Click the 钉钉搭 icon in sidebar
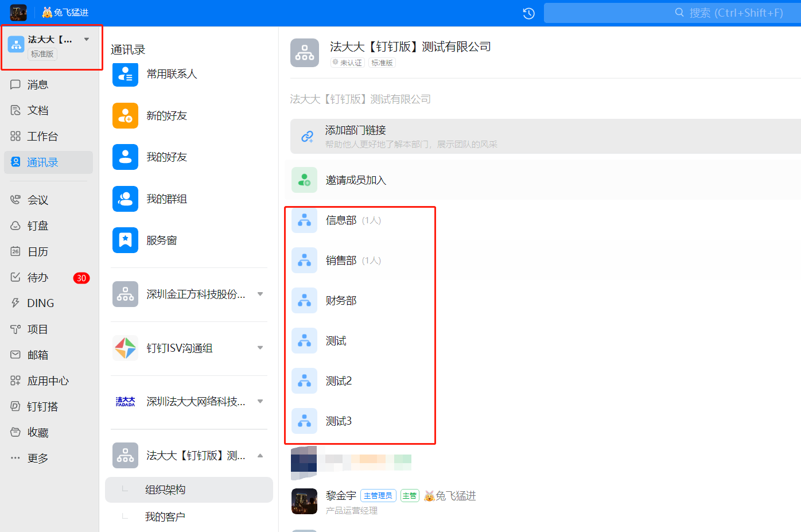801x532 pixels. [15, 406]
